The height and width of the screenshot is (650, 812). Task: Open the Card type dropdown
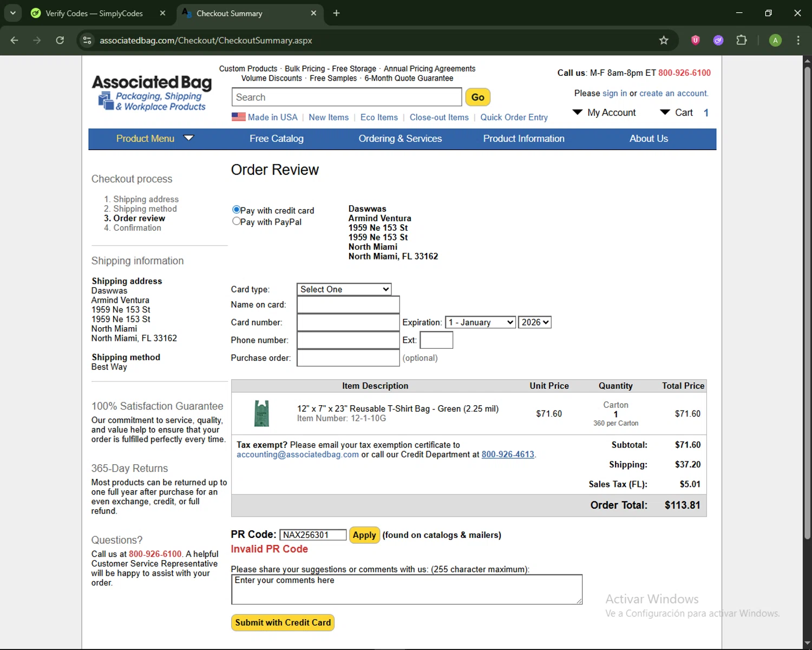[x=344, y=289]
